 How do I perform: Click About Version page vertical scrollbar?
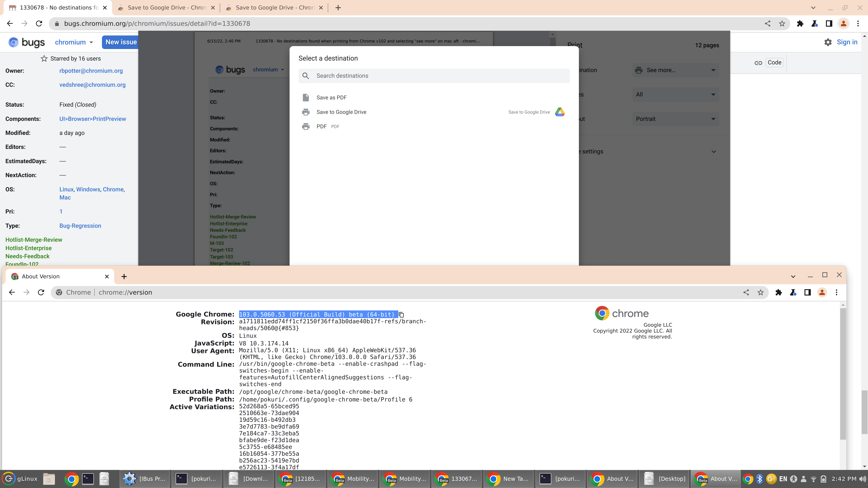(843, 374)
